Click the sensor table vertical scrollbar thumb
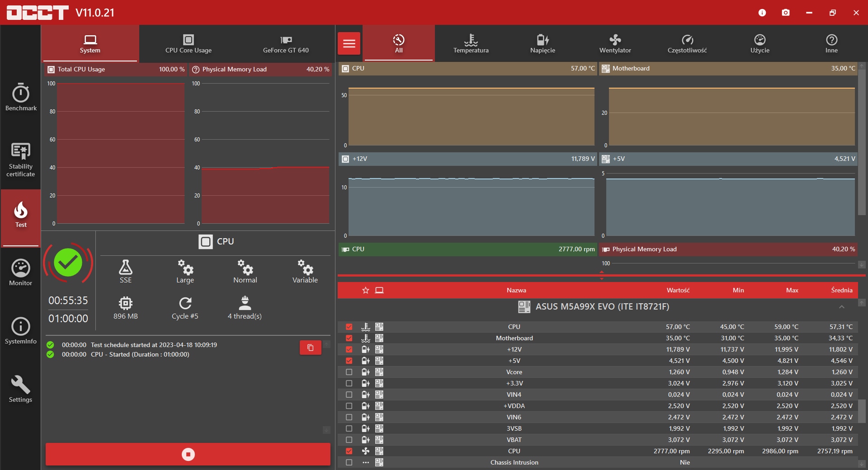This screenshot has width=868, height=470. point(862,410)
